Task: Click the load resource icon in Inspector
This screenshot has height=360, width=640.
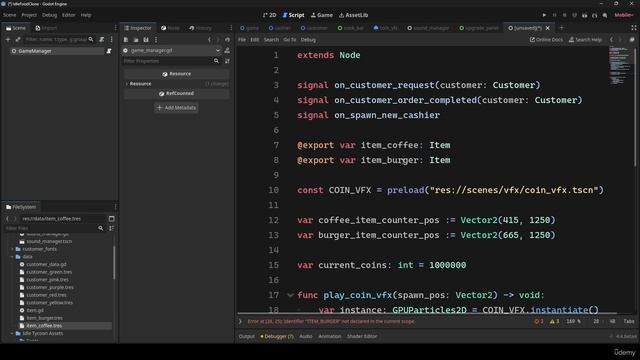Action: pos(136,40)
